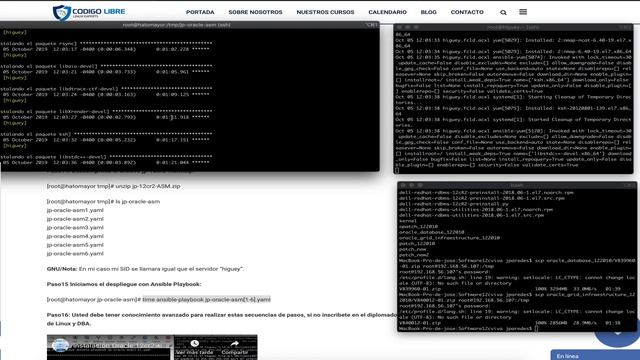Click the paquete ksh line in ssh terminal
The width and height of the screenshot is (640, 360).
click(x=106, y=134)
